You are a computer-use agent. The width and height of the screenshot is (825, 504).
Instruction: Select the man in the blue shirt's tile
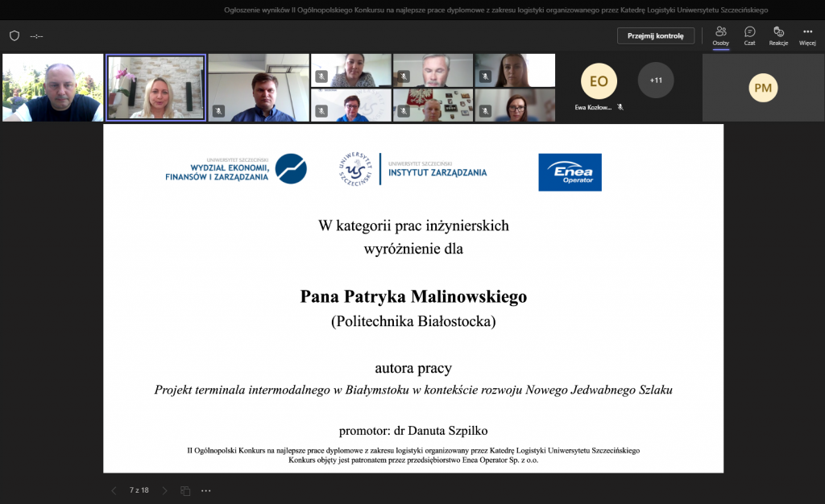[x=258, y=86]
